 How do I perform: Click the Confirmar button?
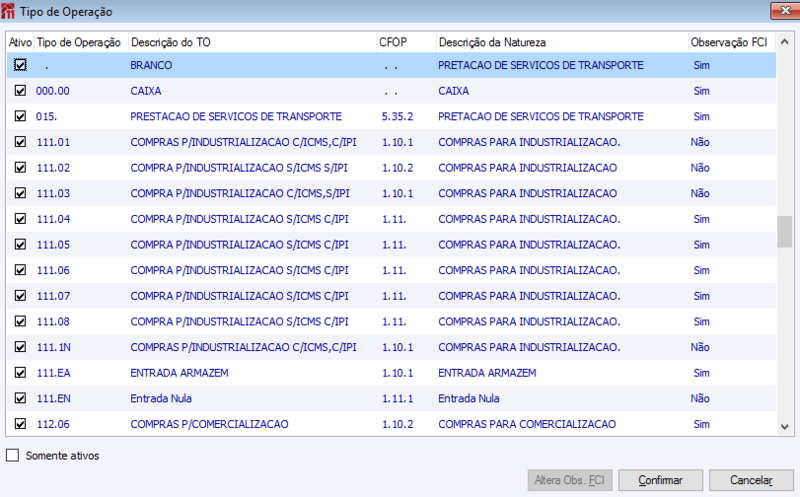pos(660,480)
